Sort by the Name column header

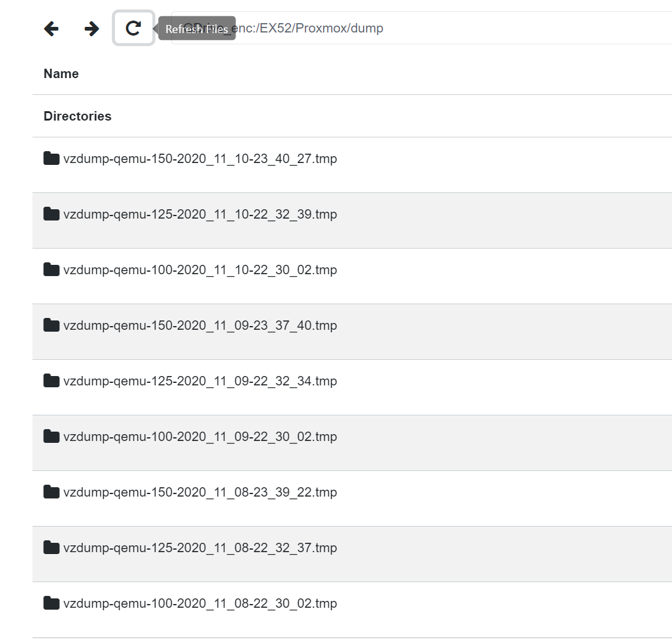61,74
